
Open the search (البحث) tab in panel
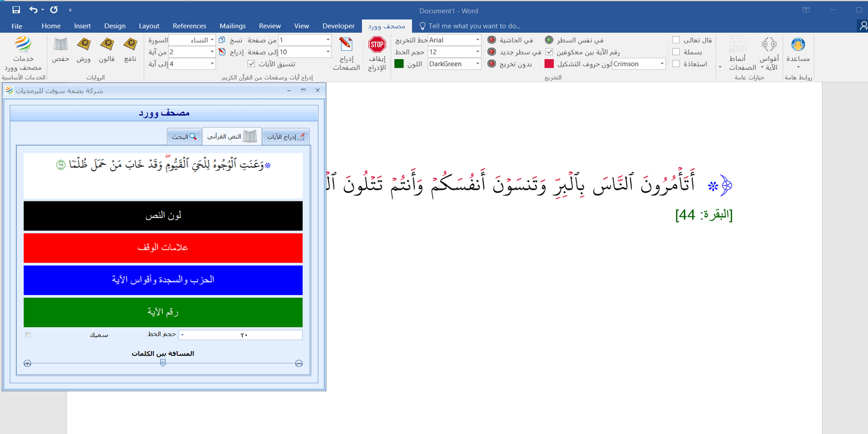point(185,137)
